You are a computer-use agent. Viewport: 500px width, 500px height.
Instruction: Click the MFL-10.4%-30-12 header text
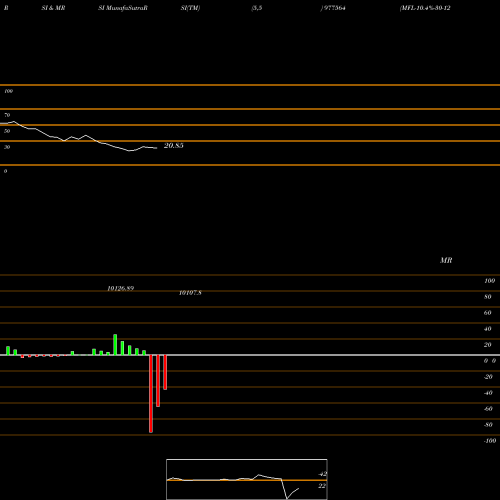[425, 8]
